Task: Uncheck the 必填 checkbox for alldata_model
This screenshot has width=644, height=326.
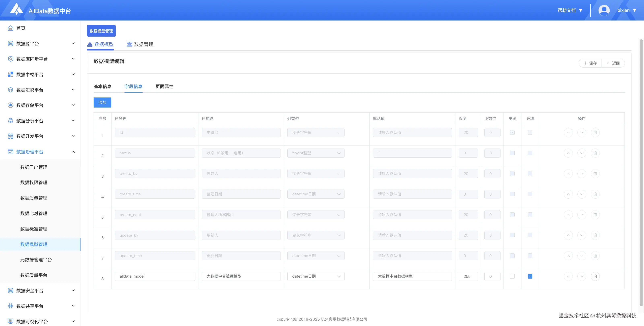Action: pos(530,276)
